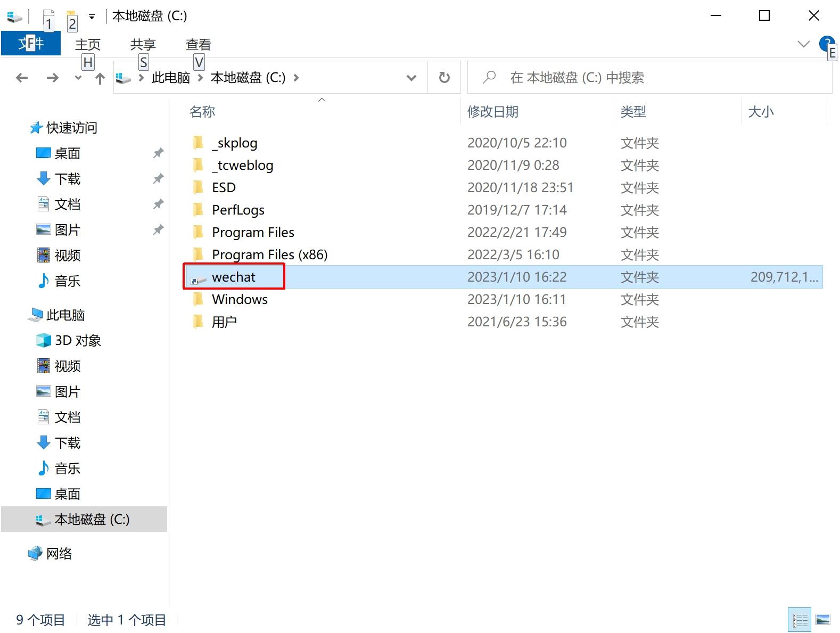Sort files by 类型 column
This screenshot has height=633, width=840.
633,112
